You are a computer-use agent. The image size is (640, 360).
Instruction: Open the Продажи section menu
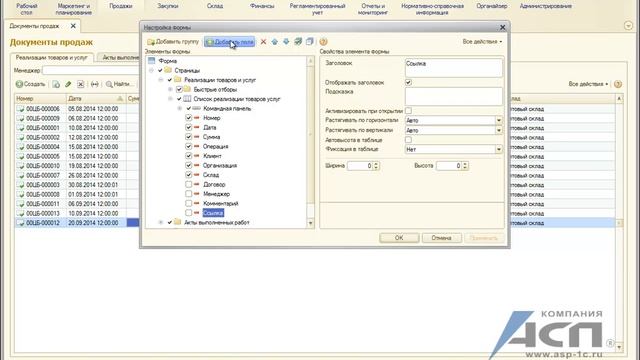pos(121,6)
